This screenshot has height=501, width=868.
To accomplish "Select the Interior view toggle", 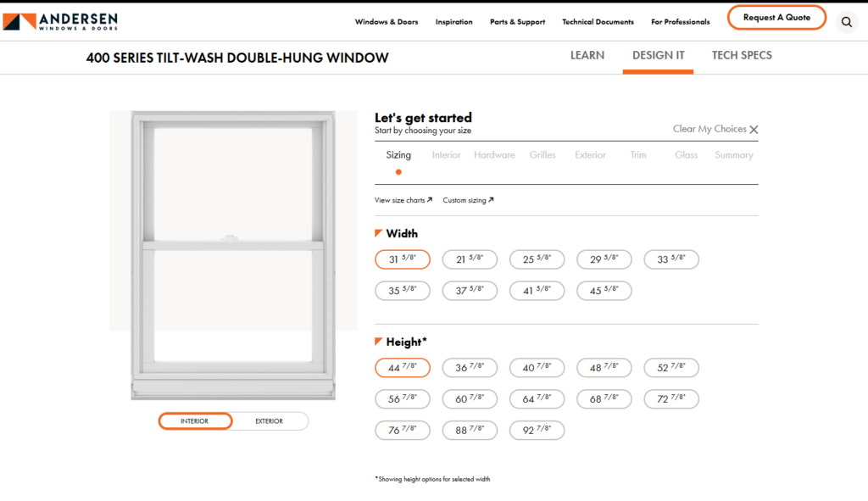I will tap(195, 421).
